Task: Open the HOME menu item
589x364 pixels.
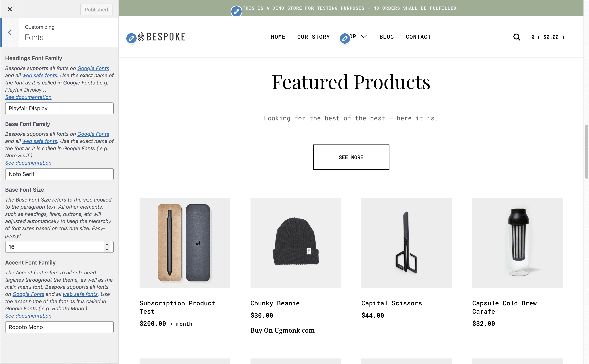Action: 278,37
